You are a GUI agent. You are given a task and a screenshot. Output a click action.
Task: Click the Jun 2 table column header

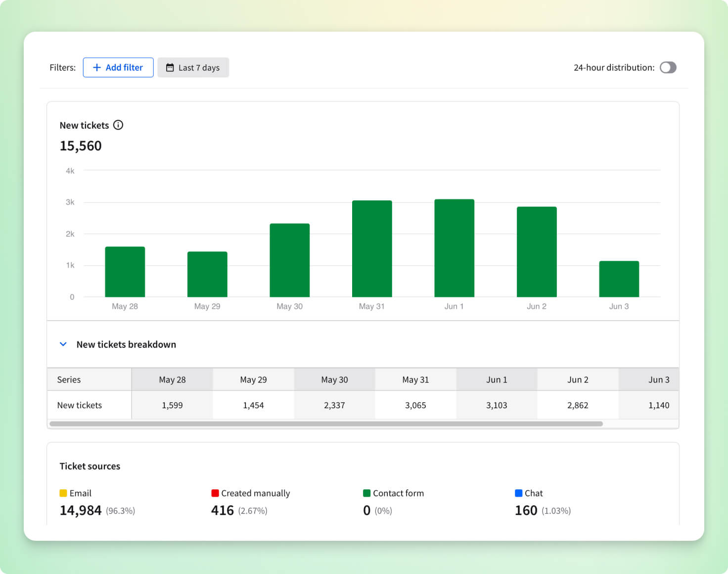click(578, 380)
